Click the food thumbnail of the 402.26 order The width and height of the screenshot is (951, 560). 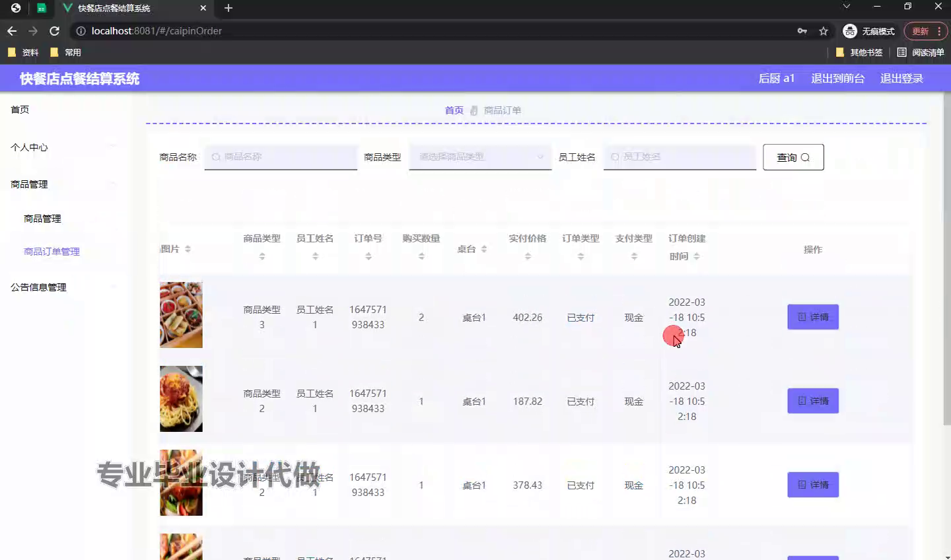tap(181, 315)
